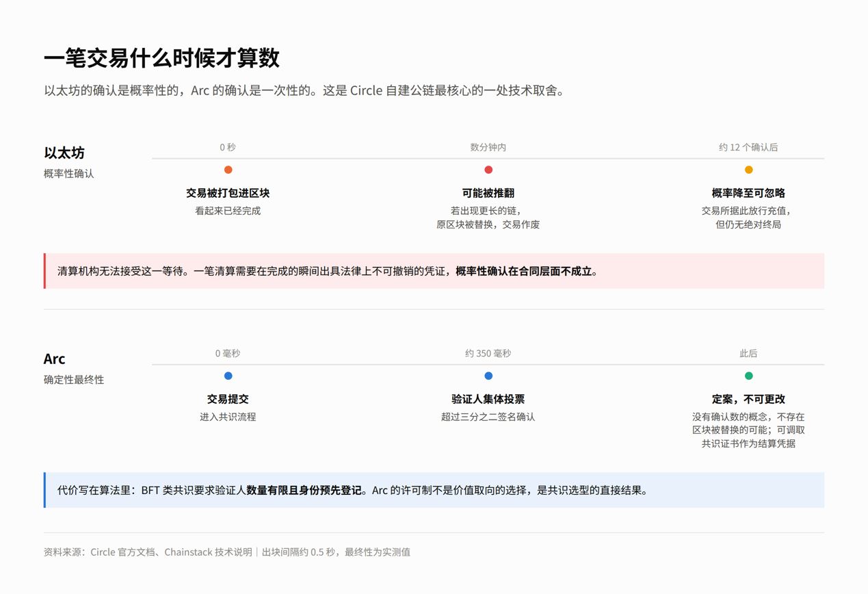Click the 约 350 毫秒 time label
The width and height of the screenshot is (868, 594).
tap(488, 353)
